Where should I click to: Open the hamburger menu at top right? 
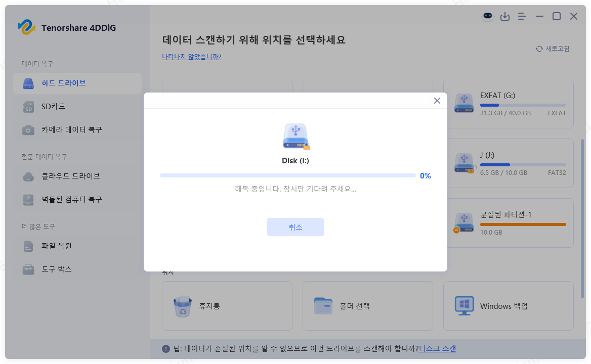[x=522, y=16]
